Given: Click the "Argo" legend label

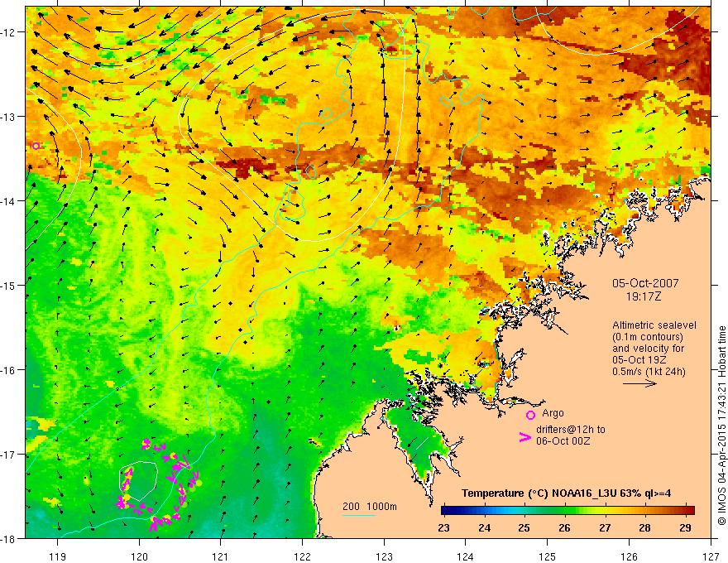Looking at the screenshot, I should pos(553,413).
